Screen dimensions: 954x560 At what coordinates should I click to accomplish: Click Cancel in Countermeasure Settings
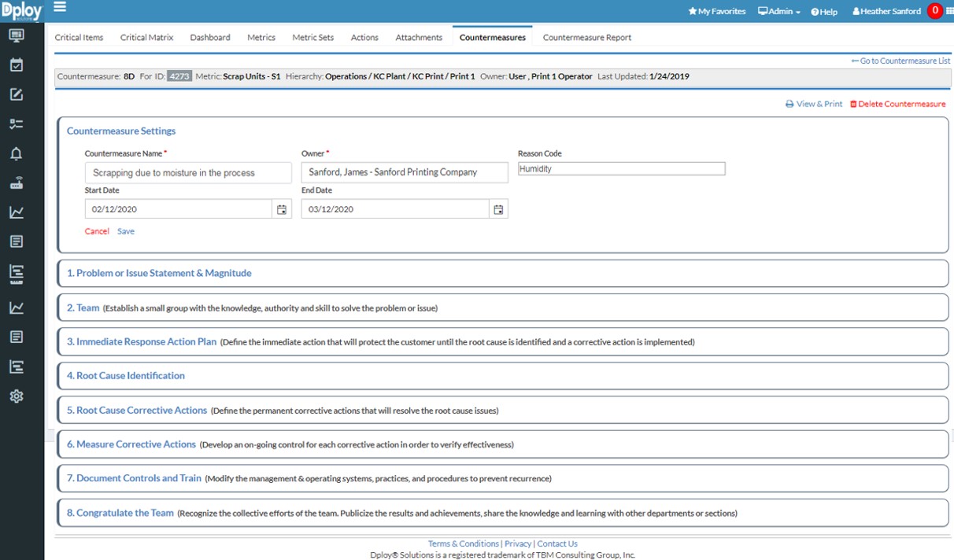coord(97,231)
